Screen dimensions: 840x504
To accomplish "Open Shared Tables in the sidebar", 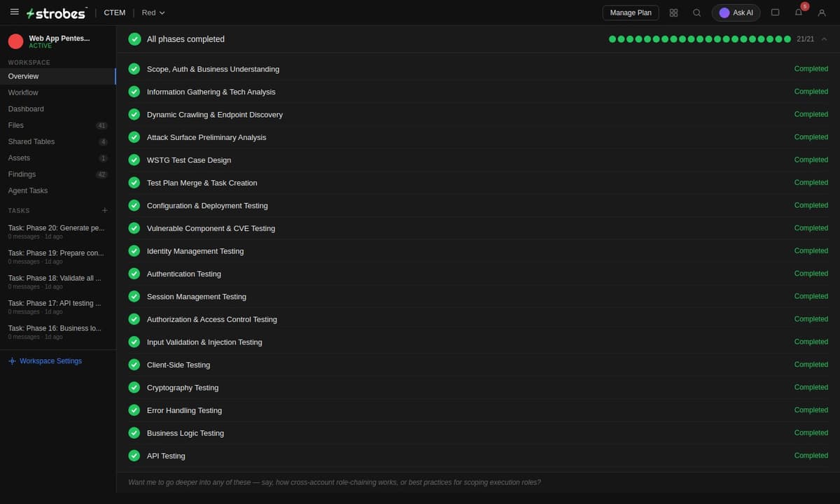I will [x=58, y=141].
